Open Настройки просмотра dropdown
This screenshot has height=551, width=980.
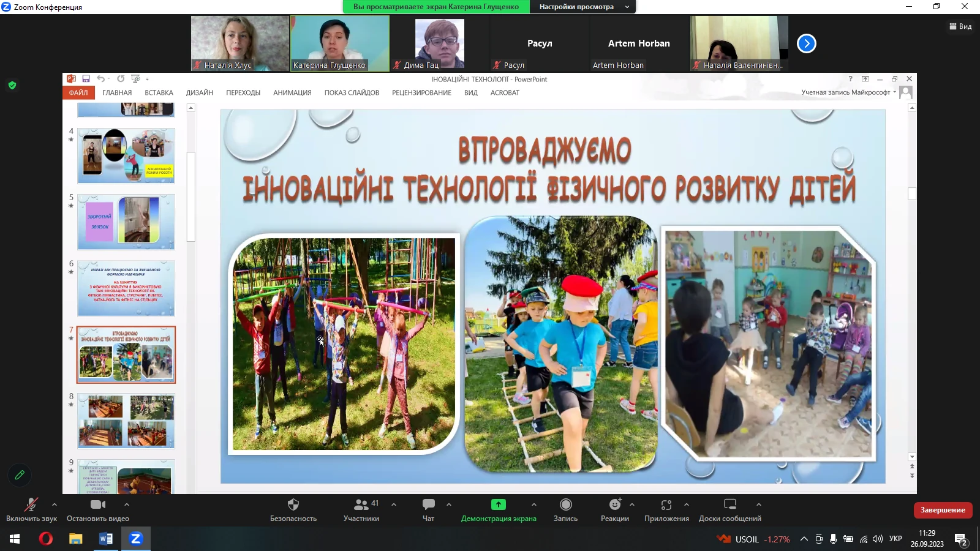tap(584, 7)
